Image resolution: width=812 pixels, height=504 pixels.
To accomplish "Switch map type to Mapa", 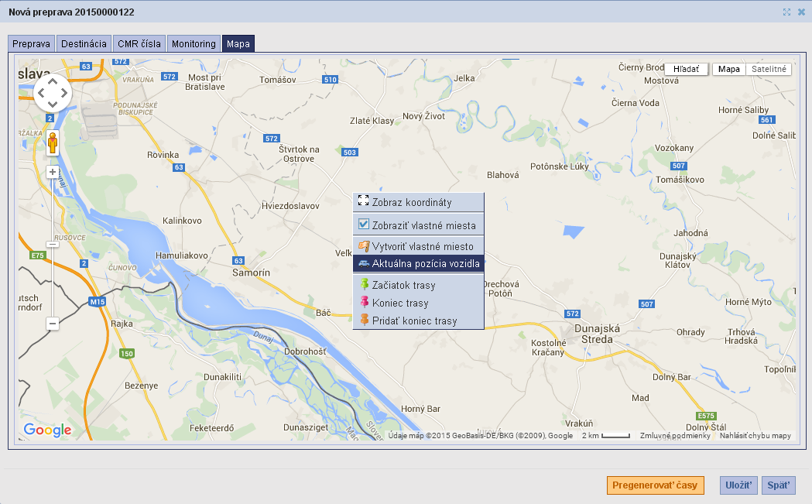I will click(729, 69).
